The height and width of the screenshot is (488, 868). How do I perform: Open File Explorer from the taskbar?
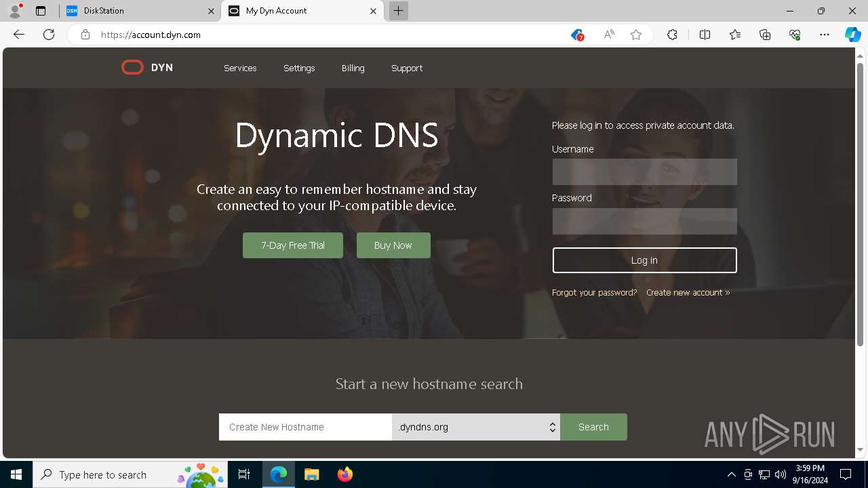[311, 474]
